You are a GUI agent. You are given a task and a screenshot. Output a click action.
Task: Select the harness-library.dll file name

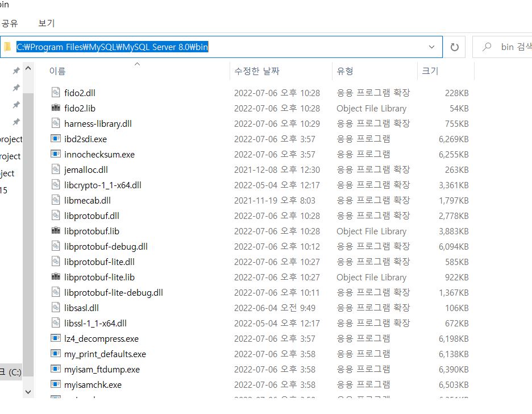(98, 123)
